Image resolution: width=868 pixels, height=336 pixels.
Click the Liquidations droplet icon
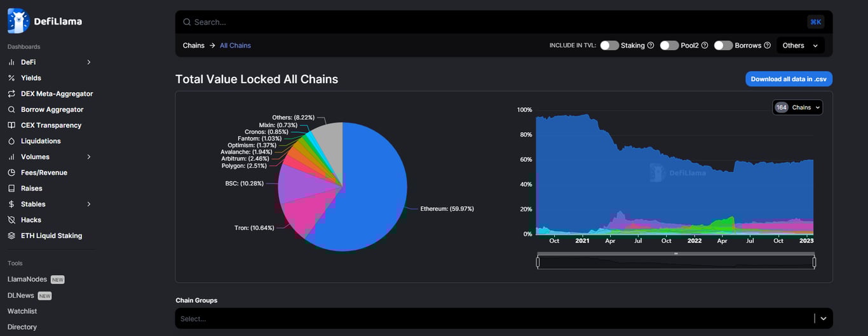click(11, 141)
